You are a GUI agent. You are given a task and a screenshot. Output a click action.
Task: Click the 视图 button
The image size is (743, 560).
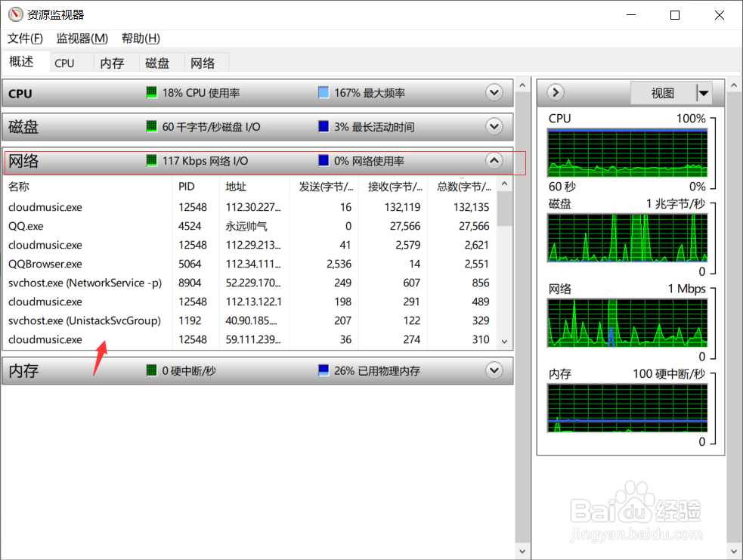point(663,93)
